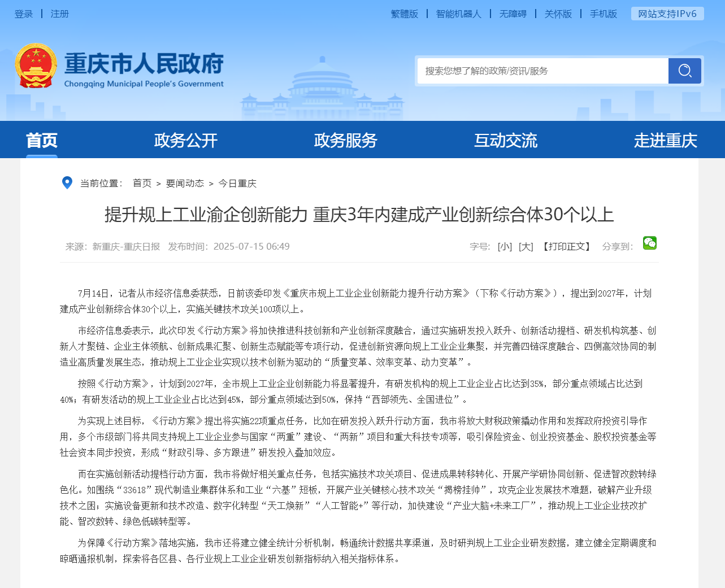Open 政务服务 navigation tab
Screen dimensions: 725x588
(x=346, y=140)
